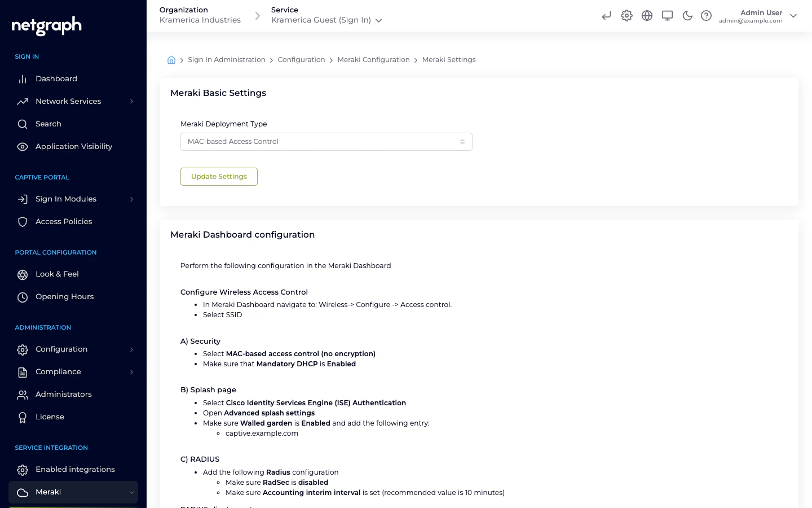Click the License icon in the sidebar

(23, 417)
